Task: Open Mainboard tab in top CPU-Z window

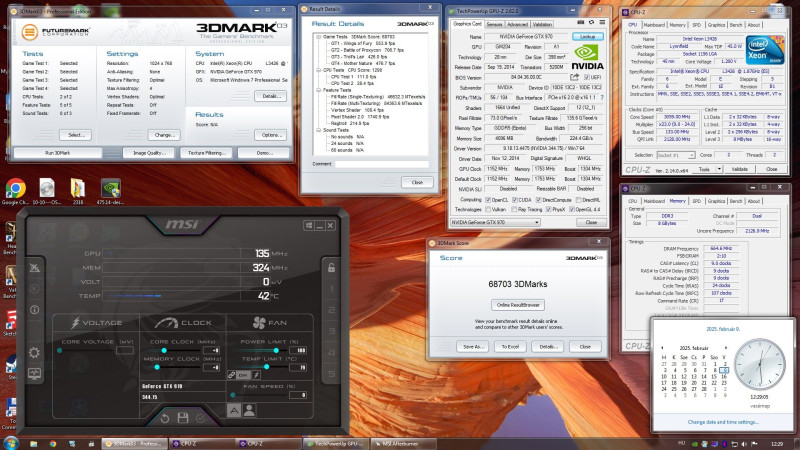Action: pyautogui.click(x=654, y=25)
